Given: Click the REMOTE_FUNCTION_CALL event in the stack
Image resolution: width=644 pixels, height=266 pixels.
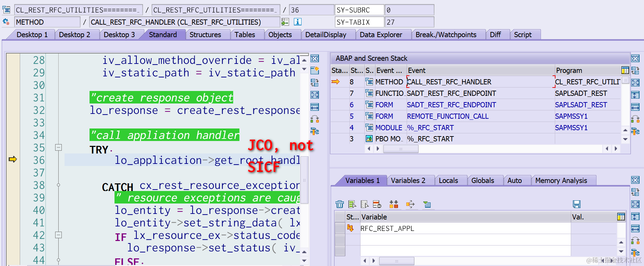Looking at the screenshot, I should (448, 116).
